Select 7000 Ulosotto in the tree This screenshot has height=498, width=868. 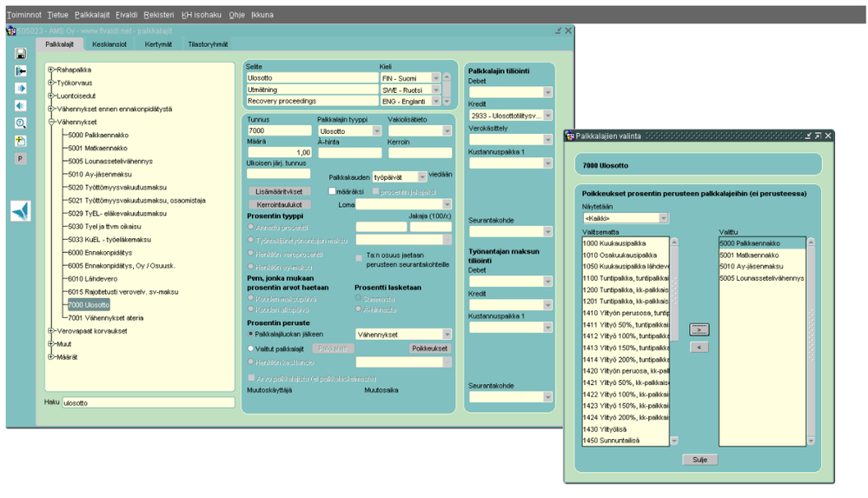[x=89, y=305]
